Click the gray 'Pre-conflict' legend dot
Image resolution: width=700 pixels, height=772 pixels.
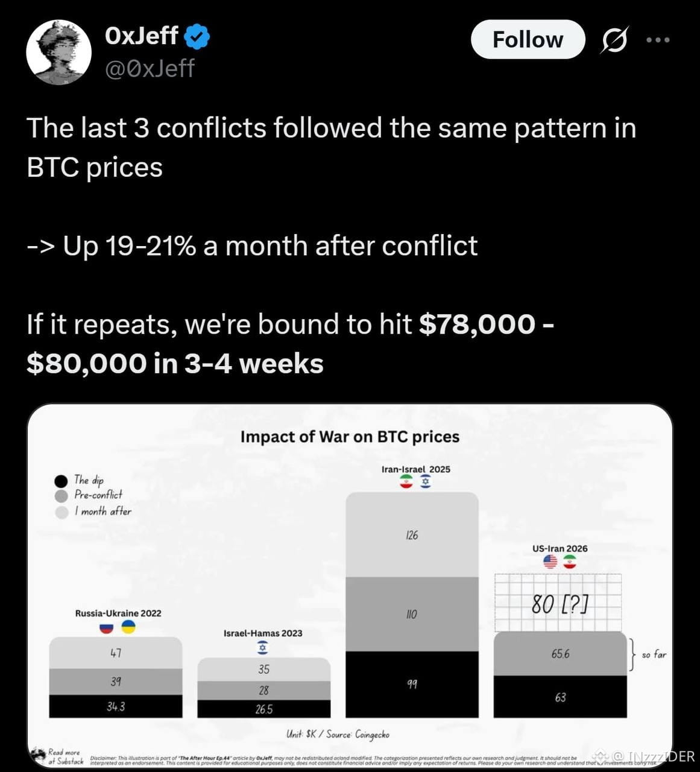(61, 496)
